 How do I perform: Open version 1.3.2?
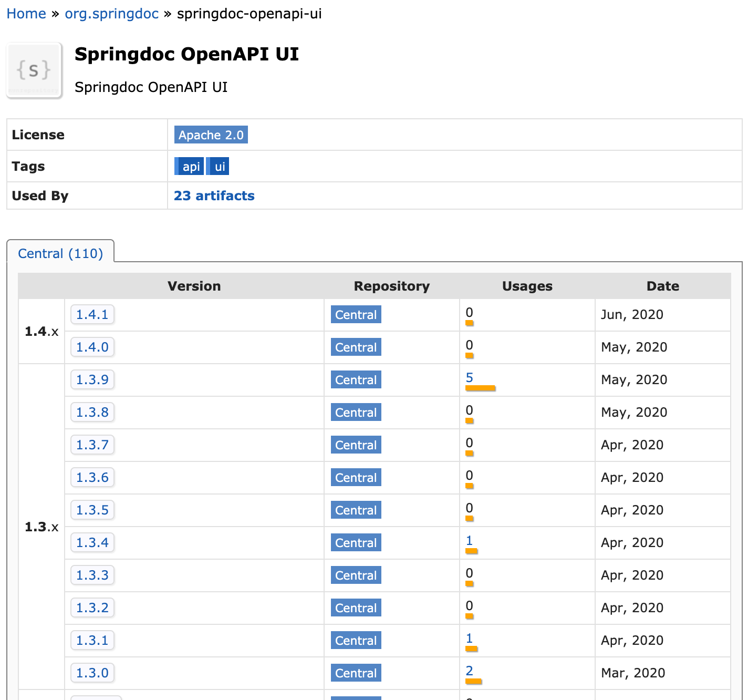coord(92,608)
